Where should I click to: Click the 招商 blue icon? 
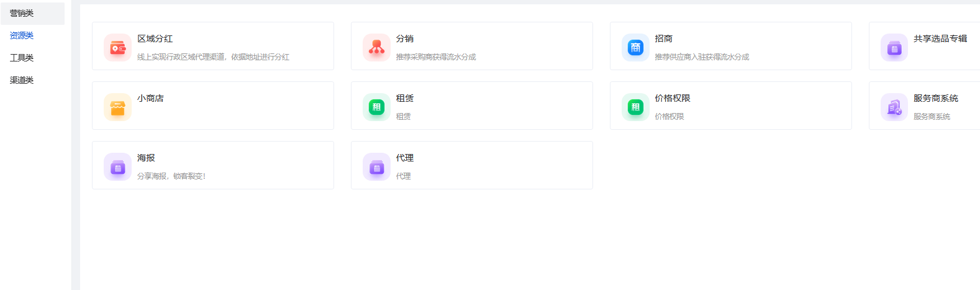click(635, 47)
